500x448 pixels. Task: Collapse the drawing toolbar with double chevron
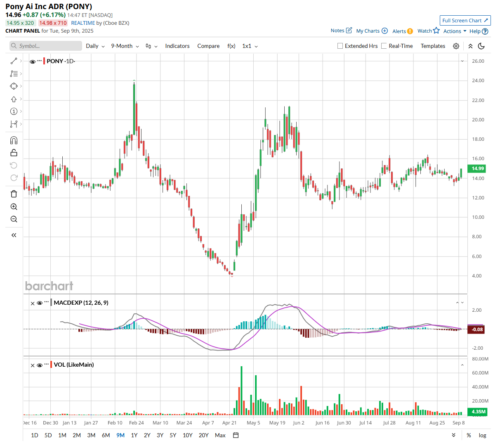pos(14,235)
